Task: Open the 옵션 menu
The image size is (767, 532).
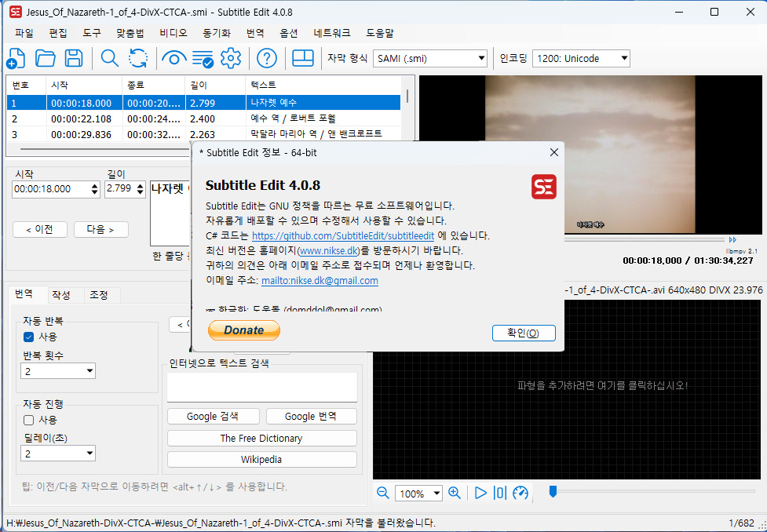Action: [x=289, y=33]
